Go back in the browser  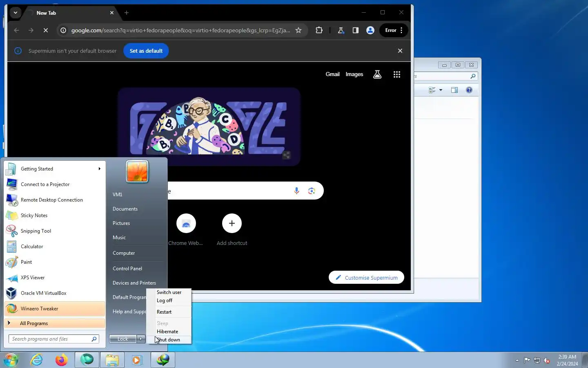[x=16, y=30]
